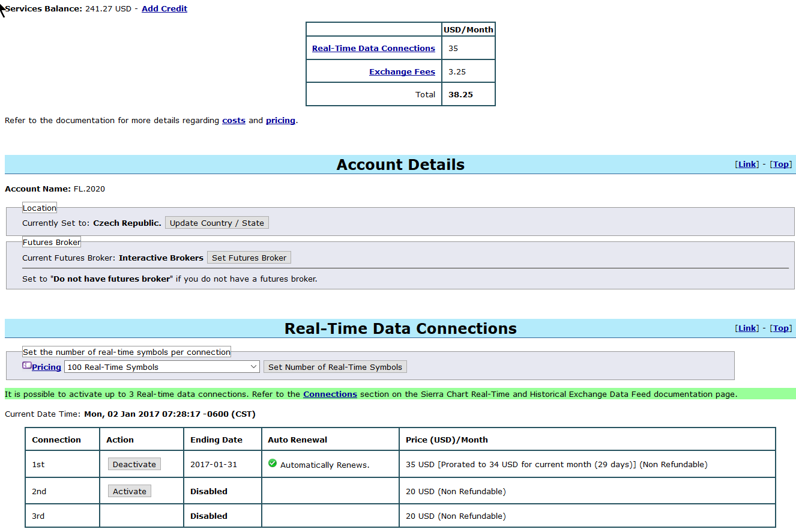Screen dimensions: 796x532
Task: Open the Exchange Fees link
Action: click(402, 72)
